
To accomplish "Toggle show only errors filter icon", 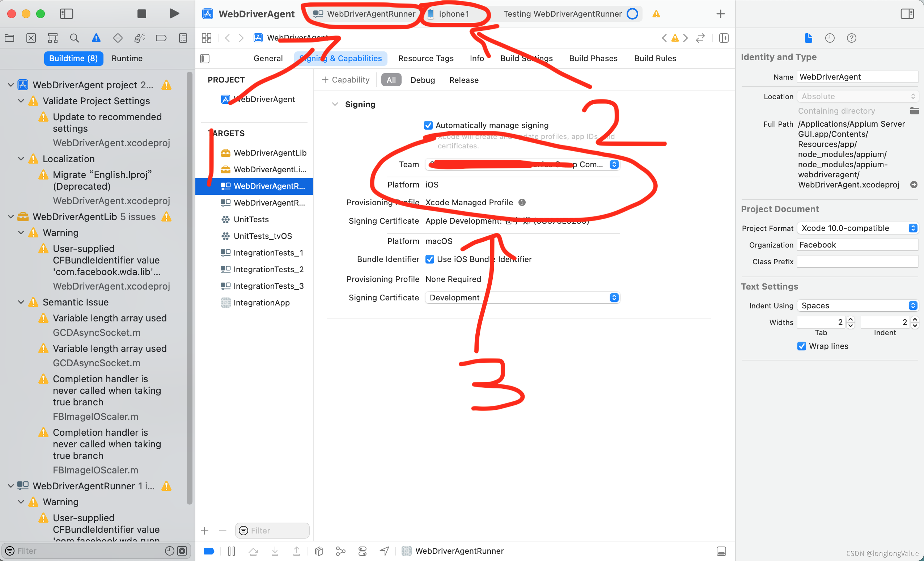I will [x=182, y=551].
